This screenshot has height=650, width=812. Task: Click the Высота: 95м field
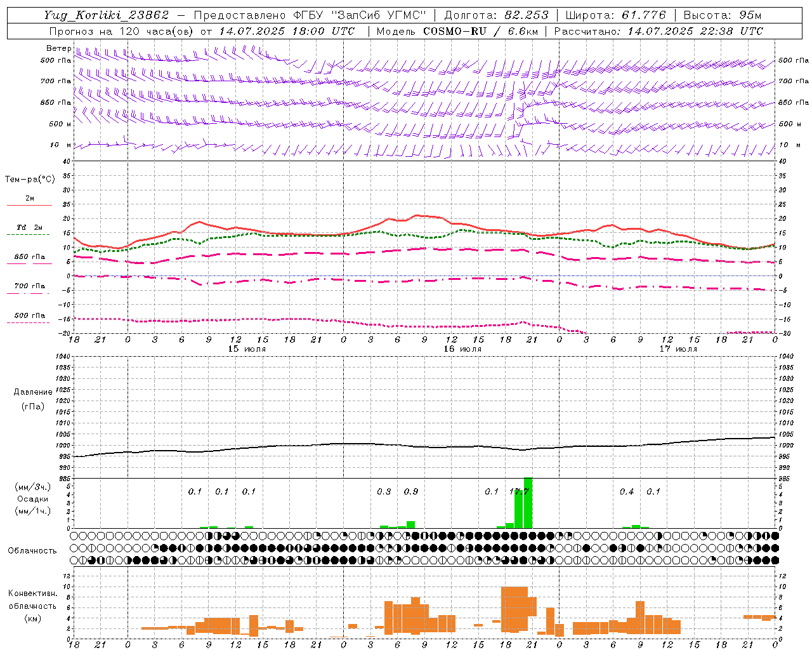click(722, 15)
